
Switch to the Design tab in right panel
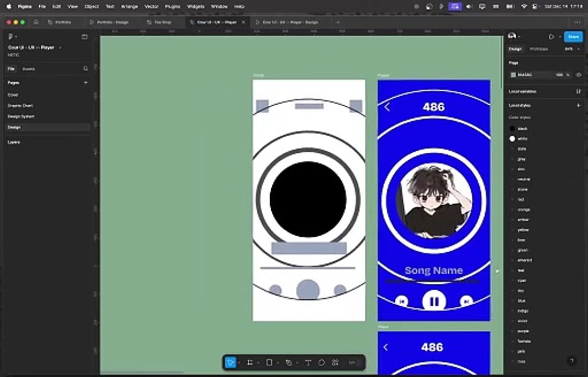click(515, 49)
